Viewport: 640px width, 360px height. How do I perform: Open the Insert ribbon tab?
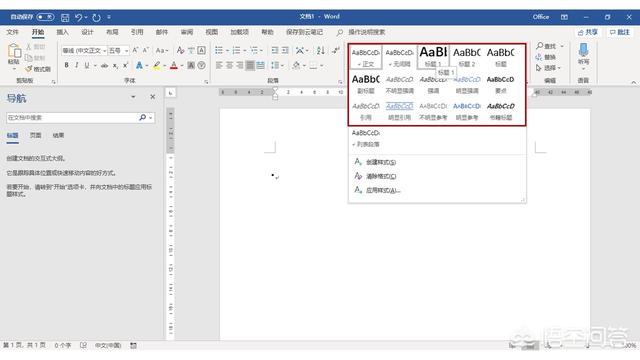coord(62,32)
